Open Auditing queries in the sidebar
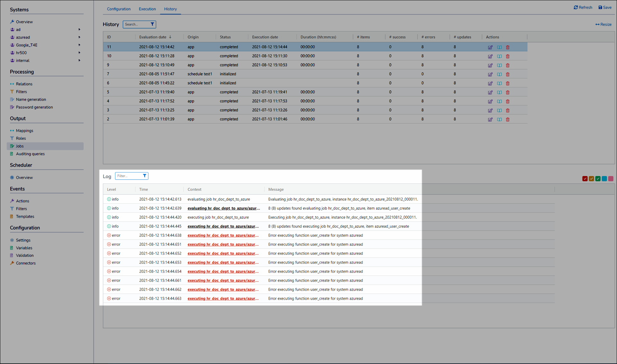The height and width of the screenshot is (364, 617). (x=30, y=154)
